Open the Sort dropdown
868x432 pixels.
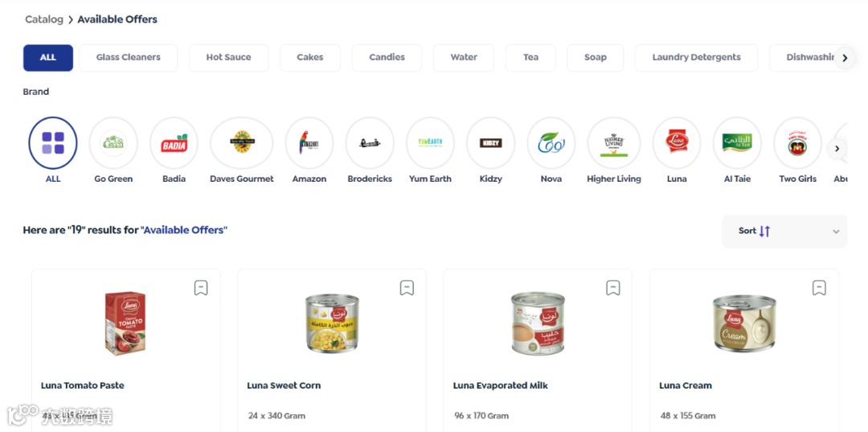784,231
